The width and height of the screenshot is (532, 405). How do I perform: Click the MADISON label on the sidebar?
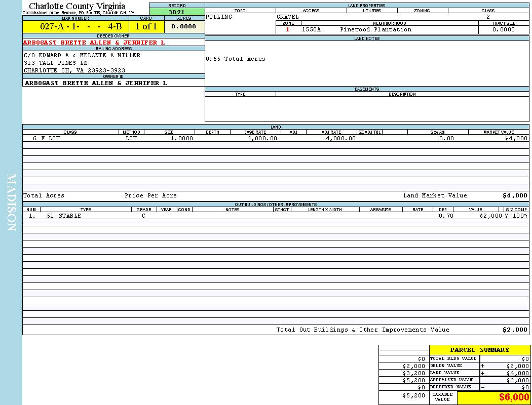coord(11,202)
